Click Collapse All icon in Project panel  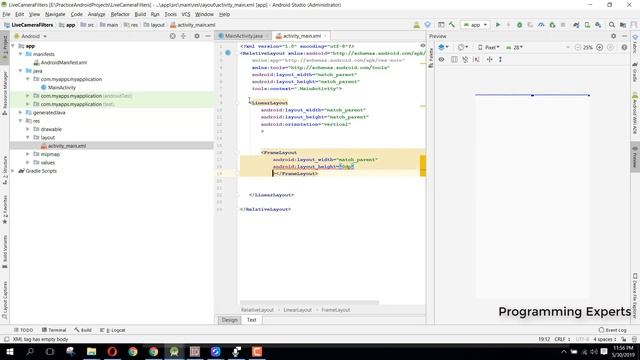[x=183, y=36]
